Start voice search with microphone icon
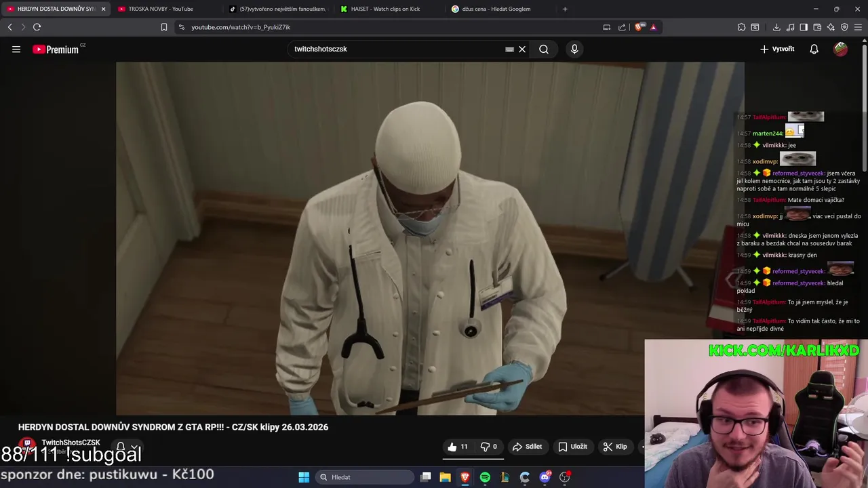The height and width of the screenshot is (488, 868). point(574,49)
